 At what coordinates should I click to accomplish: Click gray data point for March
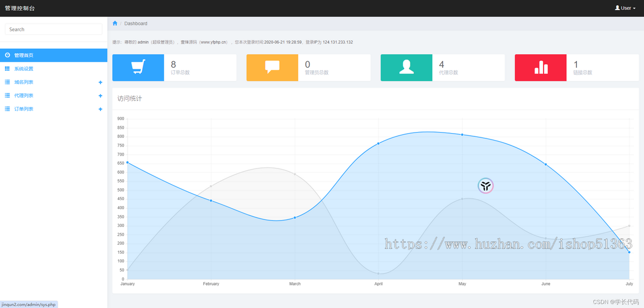pyautogui.click(x=295, y=174)
